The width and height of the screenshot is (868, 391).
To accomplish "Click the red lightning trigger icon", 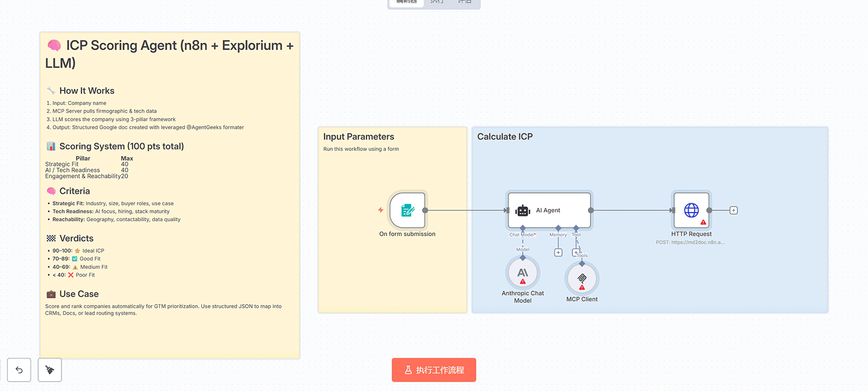I will point(381,210).
